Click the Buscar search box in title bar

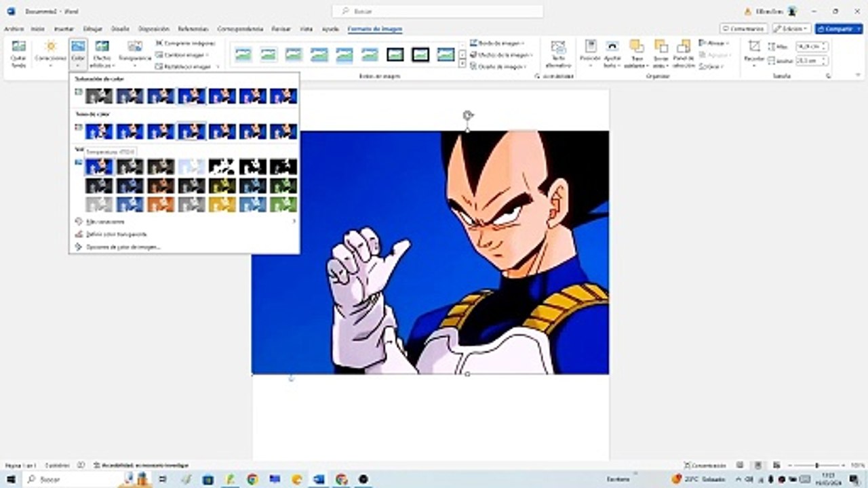pyautogui.click(x=437, y=11)
